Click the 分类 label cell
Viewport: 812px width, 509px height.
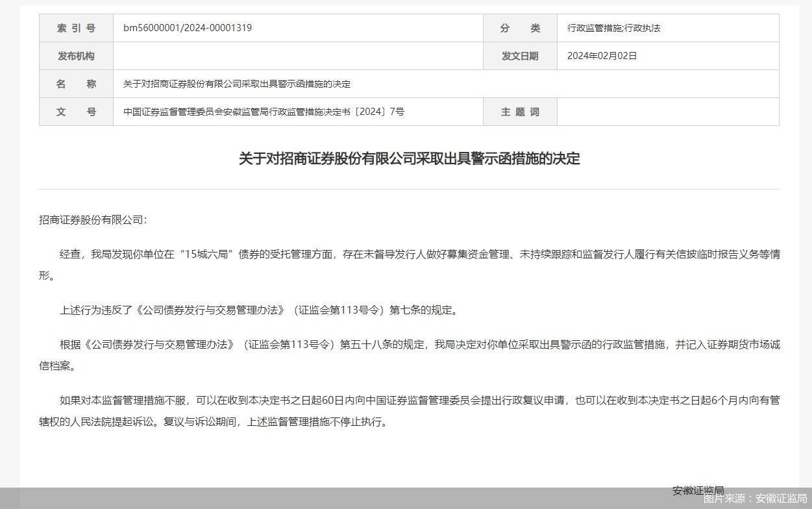pos(520,28)
